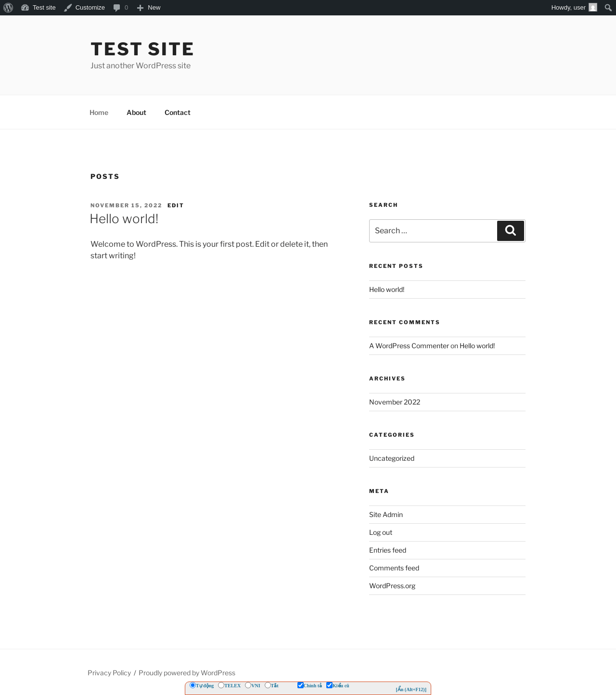Viewport: 616px width, 695px height.
Task: Select the Tắt radio option
Action: pyautogui.click(x=268, y=685)
